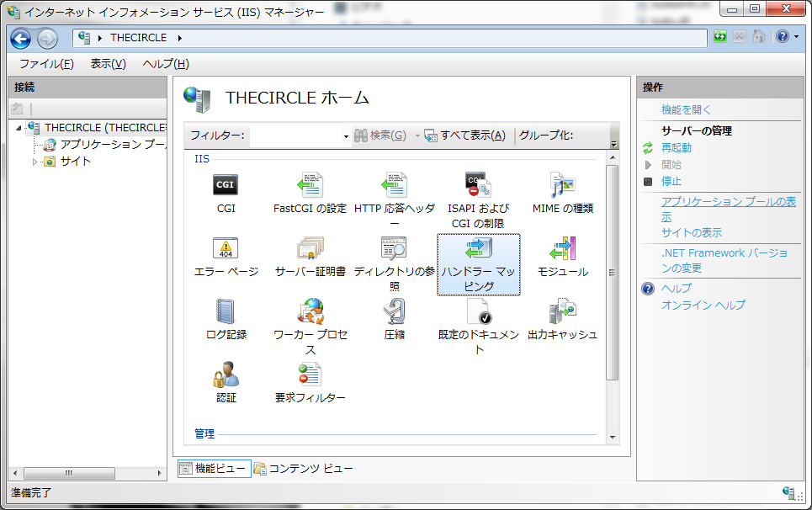Open モジュール feature
Viewport: 812px width, 510px height.
coord(562,257)
